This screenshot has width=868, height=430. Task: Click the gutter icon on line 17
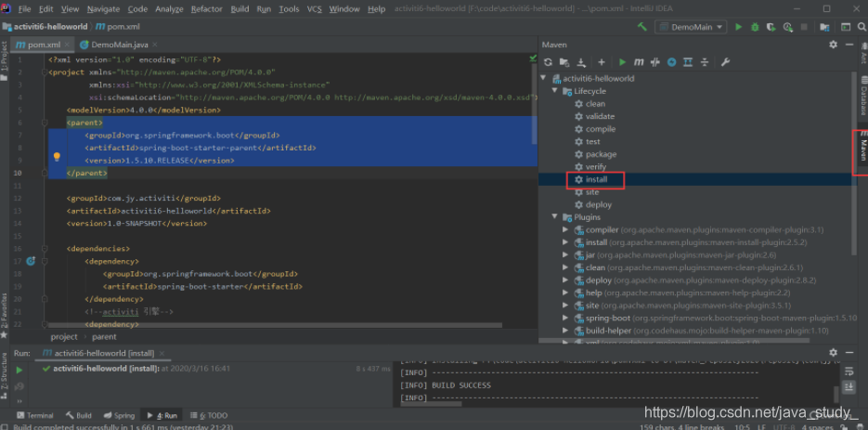(31, 260)
